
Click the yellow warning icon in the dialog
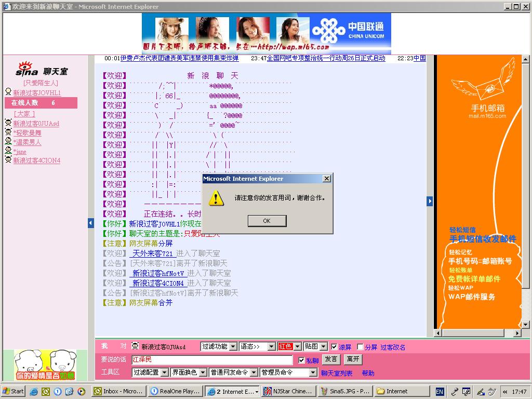tap(216, 198)
